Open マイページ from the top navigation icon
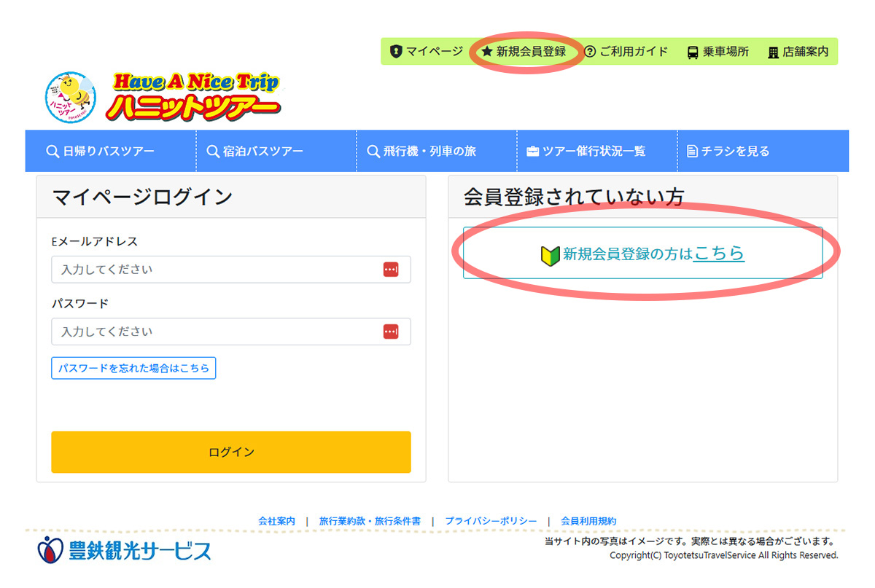 click(x=397, y=52)
